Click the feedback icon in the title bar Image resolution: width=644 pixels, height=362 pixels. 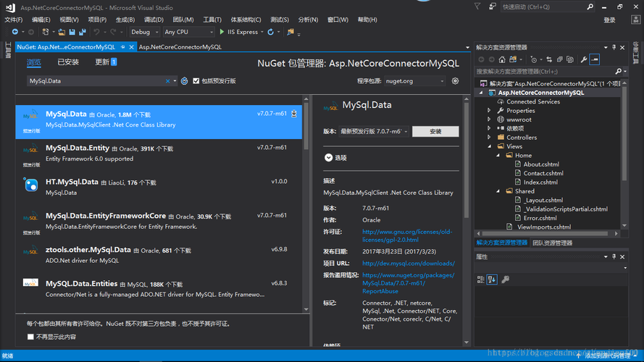click(492, 7)
